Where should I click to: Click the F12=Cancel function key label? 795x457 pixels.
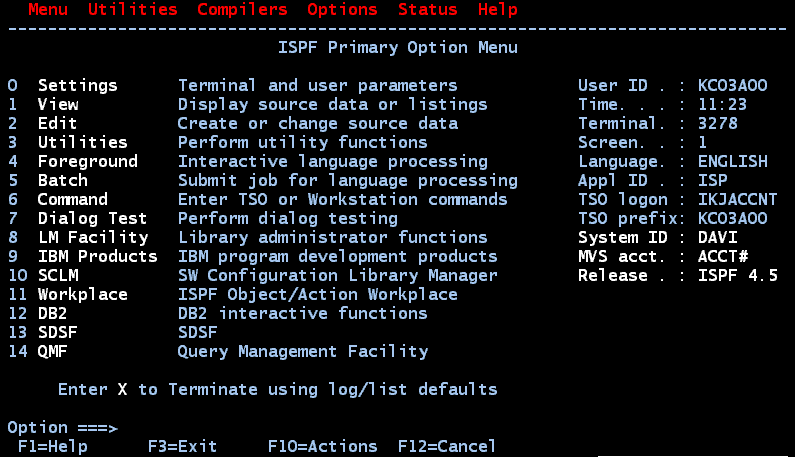coord(447,446)
